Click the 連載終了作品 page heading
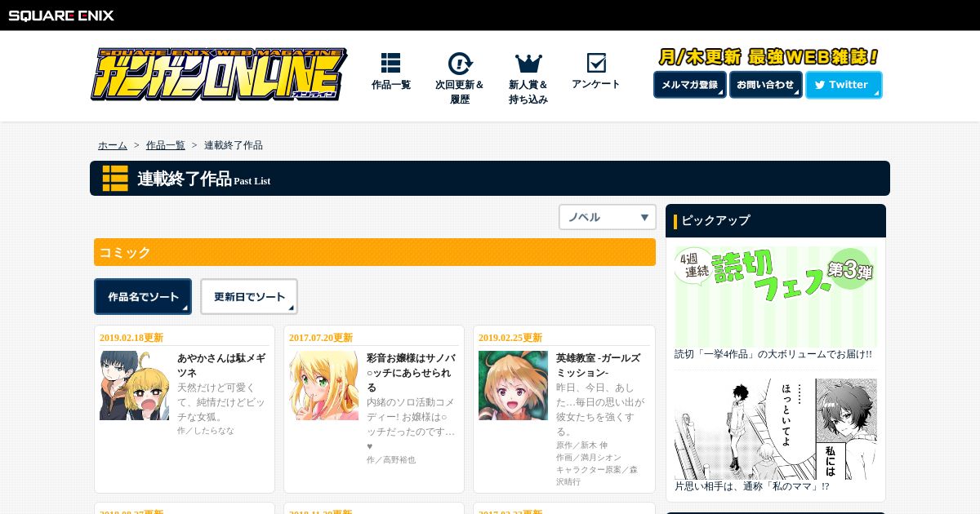980x514 pixels. (185, 179)
